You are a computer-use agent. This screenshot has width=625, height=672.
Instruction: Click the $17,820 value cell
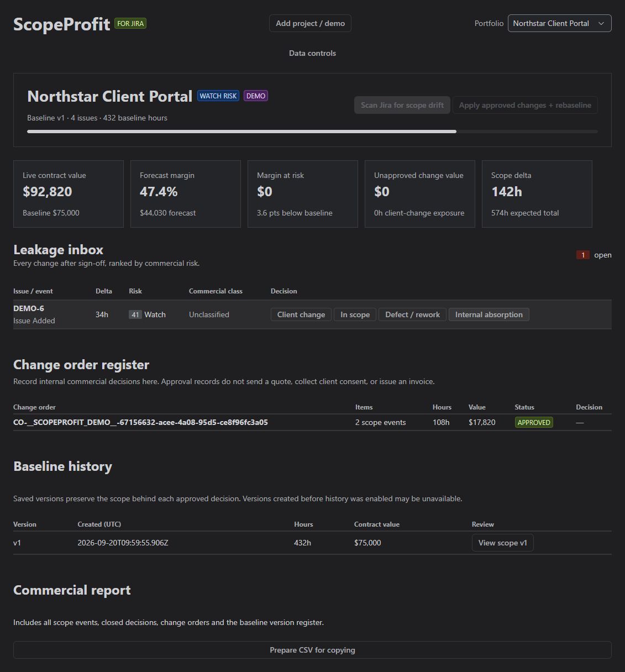pyautogui.click(x=482, y=422)
